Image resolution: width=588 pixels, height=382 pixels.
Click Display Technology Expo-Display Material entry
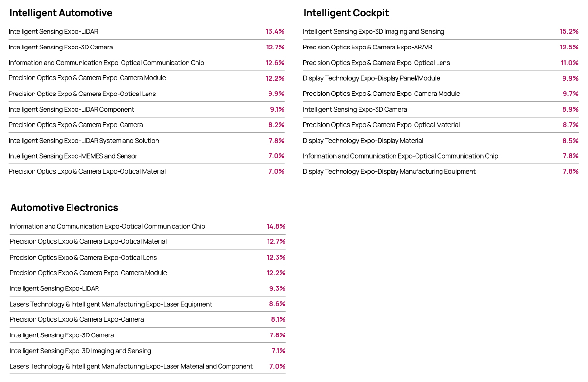coord(363,141)
